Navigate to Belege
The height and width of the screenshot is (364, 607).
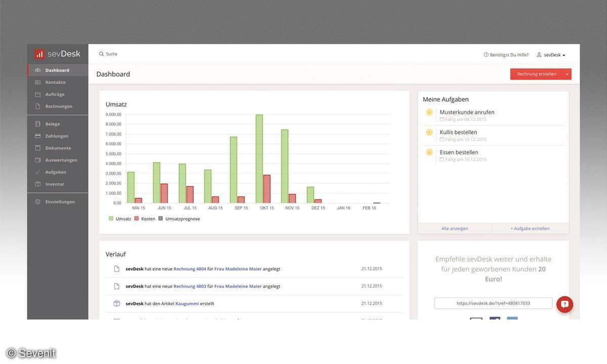58,124
